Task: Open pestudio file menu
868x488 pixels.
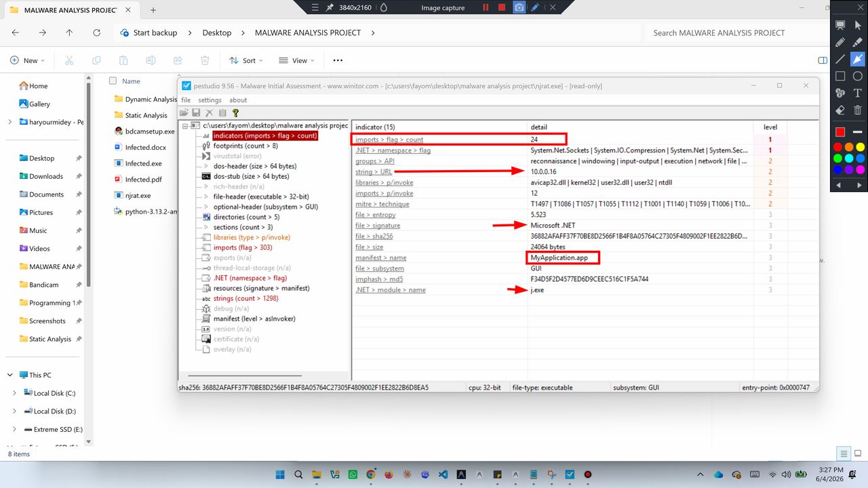Action: 185,100
